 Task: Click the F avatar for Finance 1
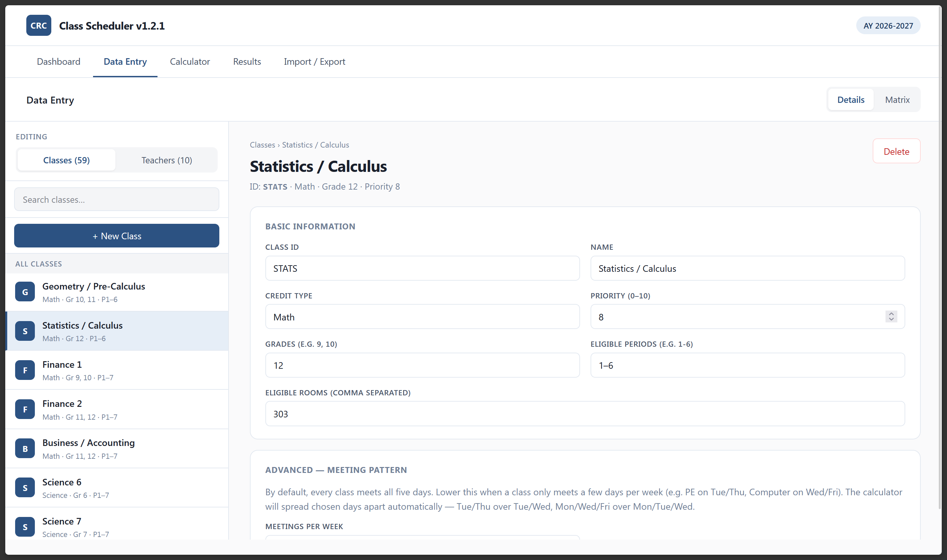[25, 370]
